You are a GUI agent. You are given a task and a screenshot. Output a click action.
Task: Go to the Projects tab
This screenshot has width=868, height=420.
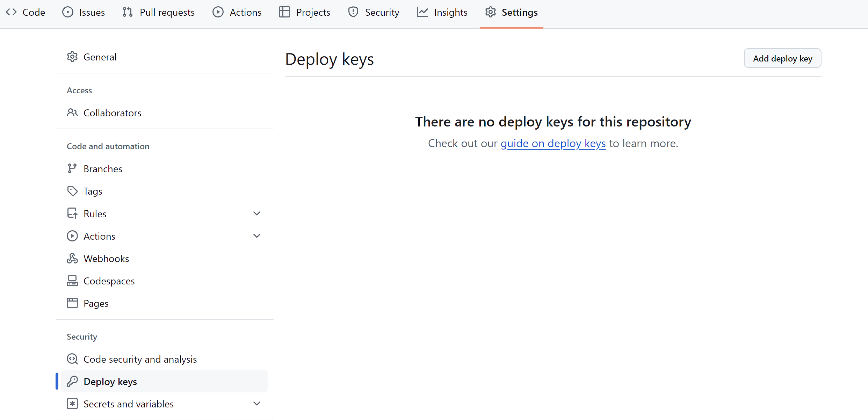click(x=304, y=13)
